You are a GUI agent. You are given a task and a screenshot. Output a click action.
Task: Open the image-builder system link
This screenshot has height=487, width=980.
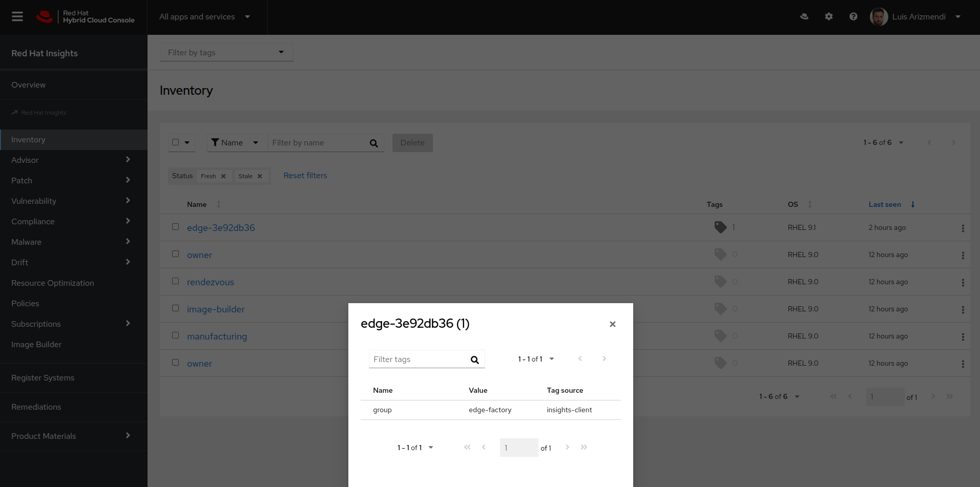tap(216, 309)
